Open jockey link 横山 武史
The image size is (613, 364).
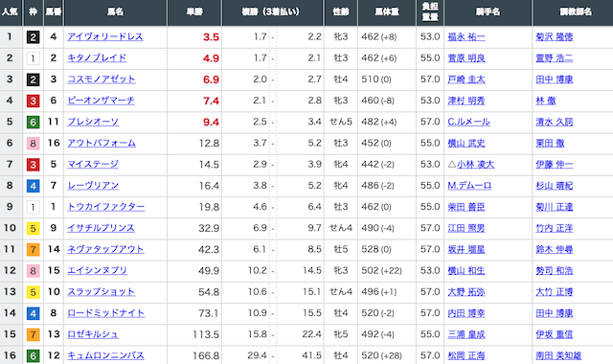click(466, 143)
